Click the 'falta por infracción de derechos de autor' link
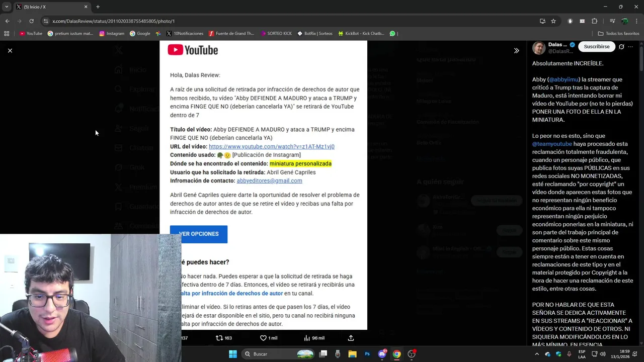644x362 pixels. [x=231, y=293]
